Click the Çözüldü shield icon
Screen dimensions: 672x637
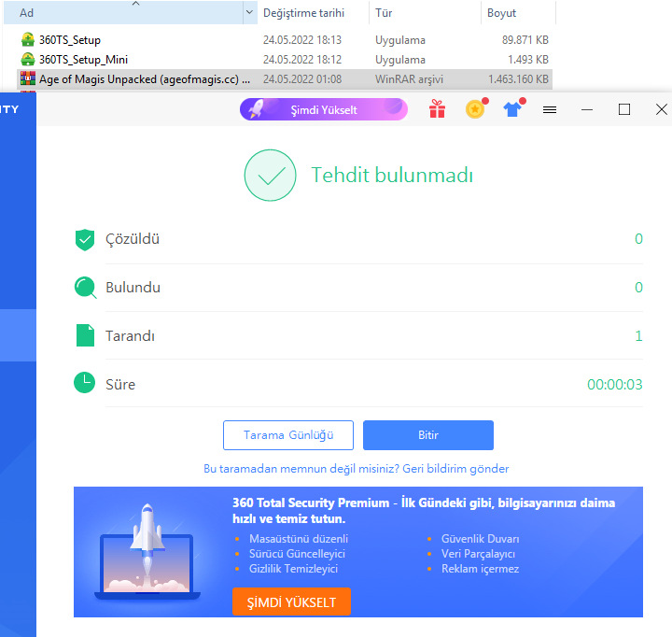coord(85,239)
